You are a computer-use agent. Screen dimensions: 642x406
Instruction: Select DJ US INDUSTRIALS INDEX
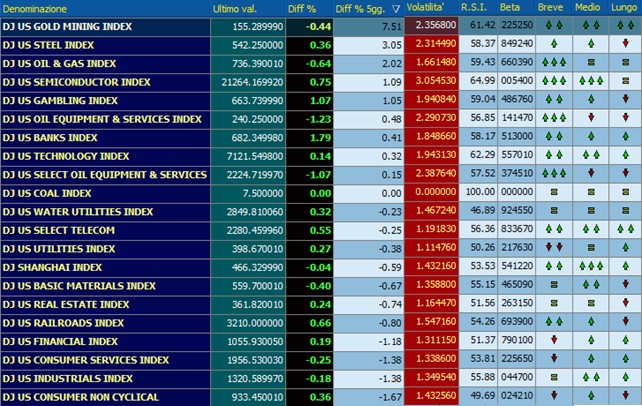click(x=68, y=379)
